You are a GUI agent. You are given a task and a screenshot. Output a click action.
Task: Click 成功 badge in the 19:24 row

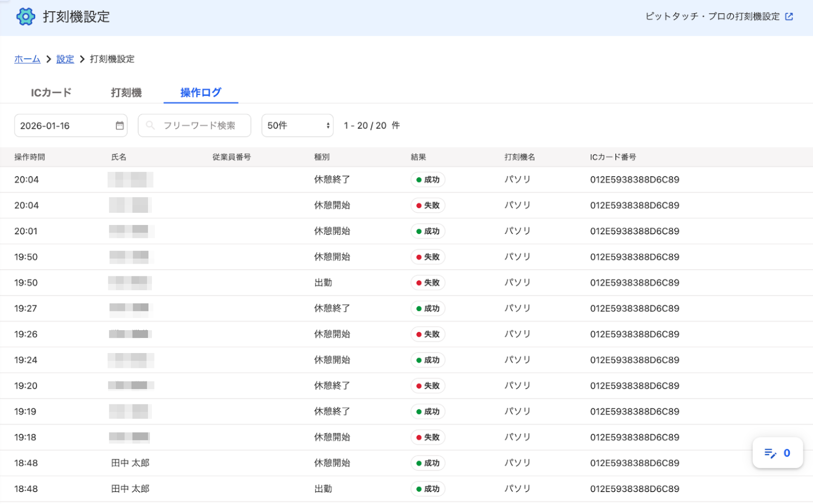coord(428,360)
